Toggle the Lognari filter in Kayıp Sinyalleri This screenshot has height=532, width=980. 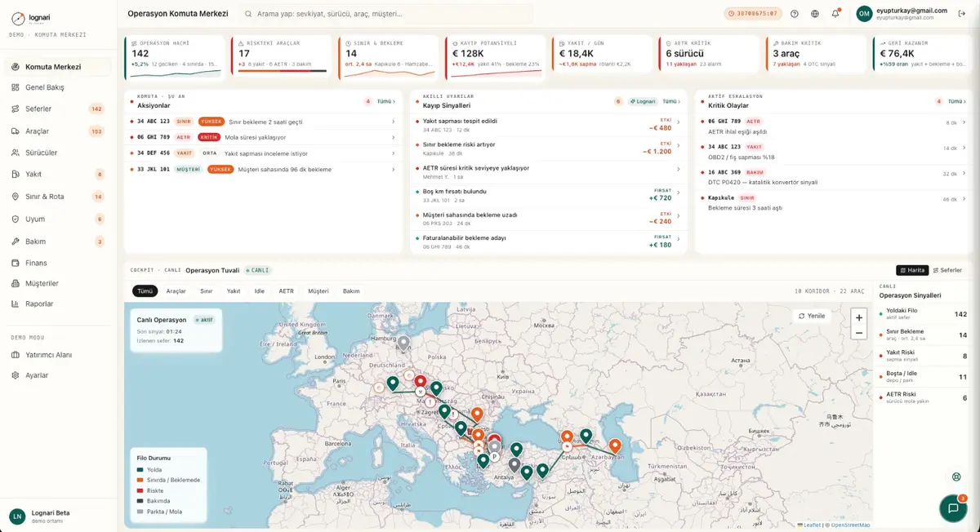click(x=644, y=101)
